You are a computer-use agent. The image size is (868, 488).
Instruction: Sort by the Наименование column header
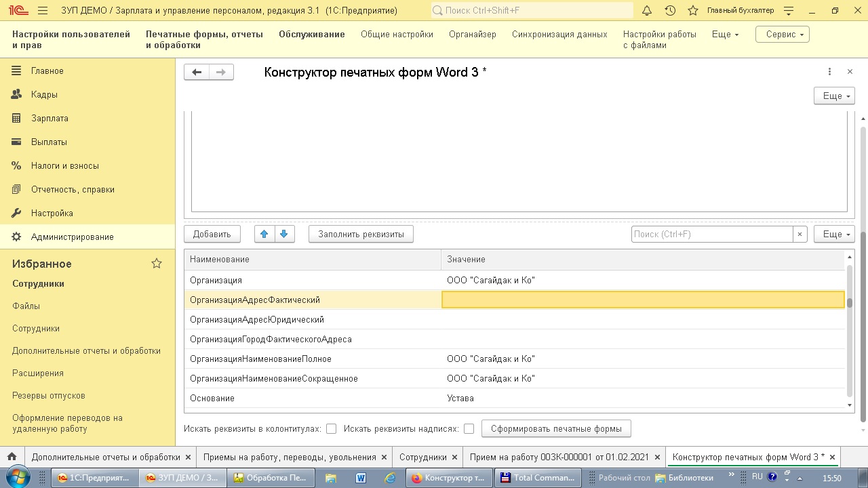point(312,259)
